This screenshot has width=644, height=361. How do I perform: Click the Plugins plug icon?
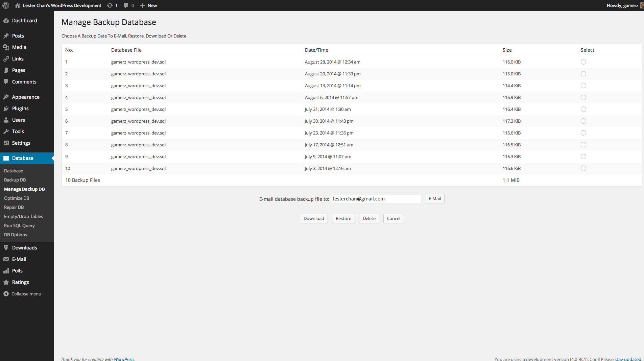pos(6,109)
